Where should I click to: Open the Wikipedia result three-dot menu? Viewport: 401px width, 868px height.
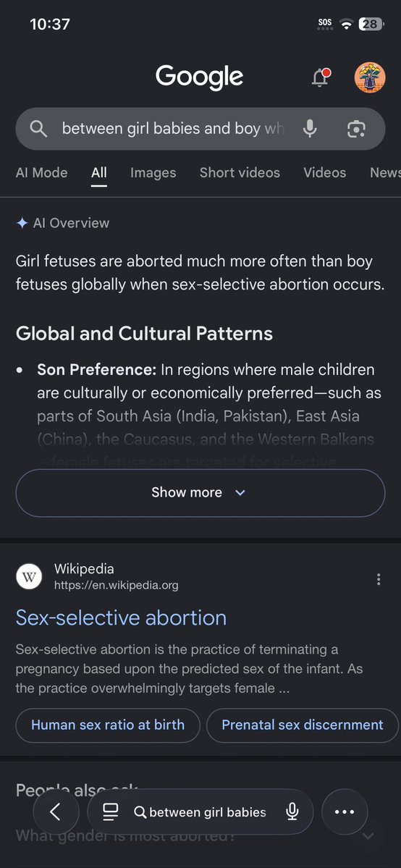pos(379,579)
